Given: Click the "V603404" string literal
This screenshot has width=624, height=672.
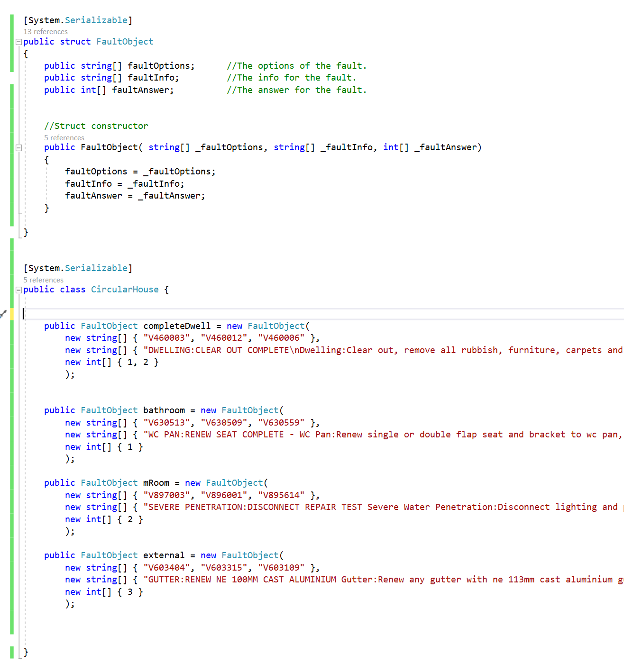Looking at the screenshot, I should (x=166, y=568).
